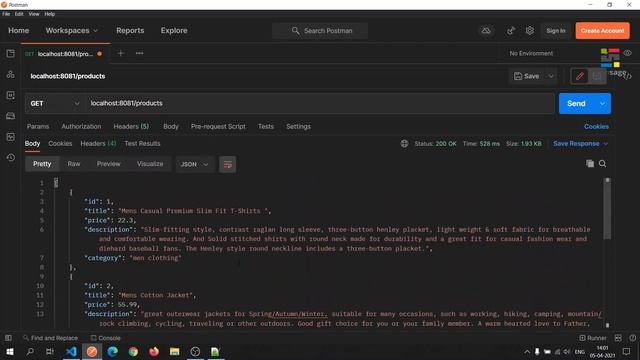Open the JSON format dropdown
Viewport: 640px width, 360px height.
(195, 164)
